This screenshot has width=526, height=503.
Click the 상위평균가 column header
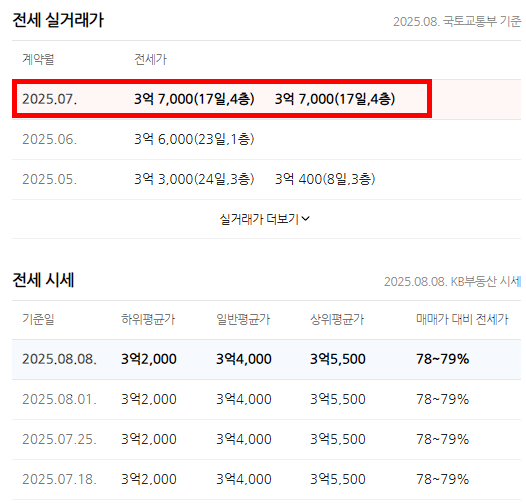[337, 319]
